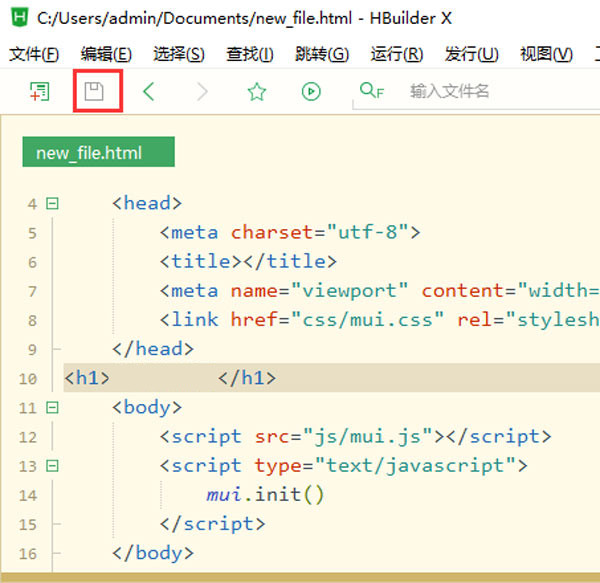Click the opening <head> tag

click(147, 203)
